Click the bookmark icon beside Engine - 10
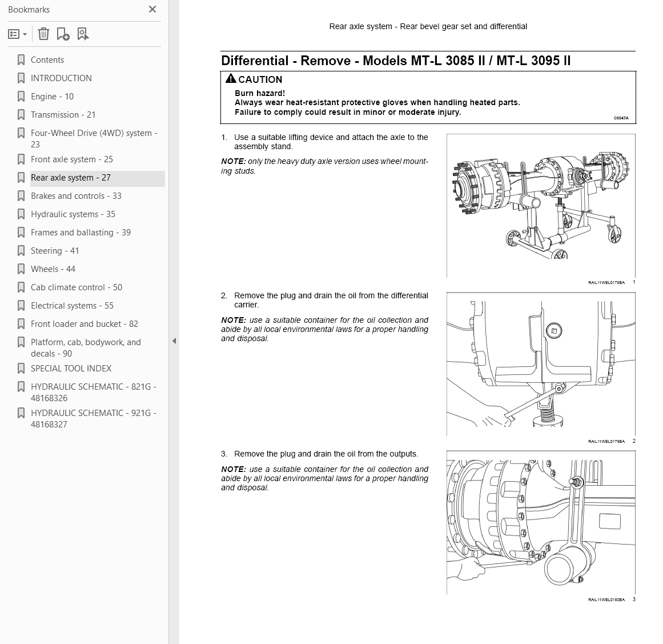The height and width of the screenshot is (644, 663). click(x=21, y=97)
